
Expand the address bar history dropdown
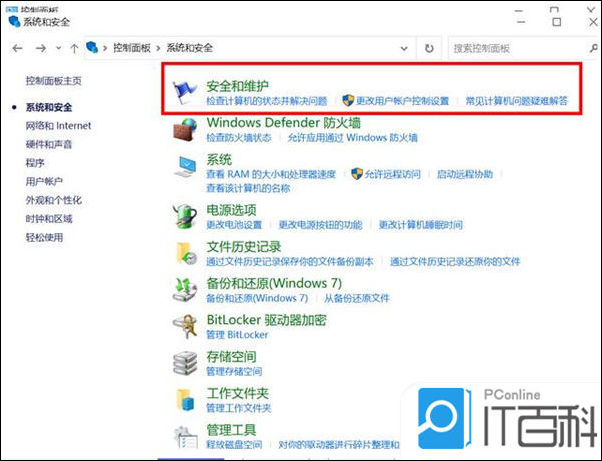[x=404, y=48]
